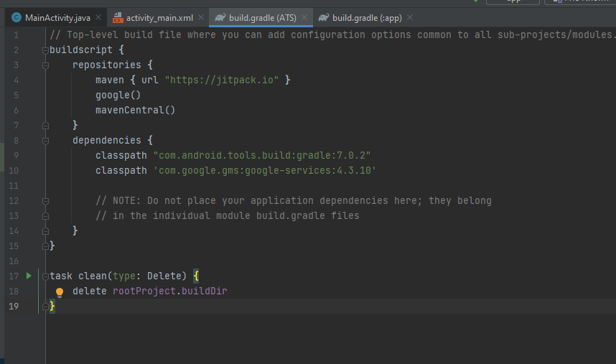Close the MainActivity.java tab
This screenshot has height=364, width=616.
(98, 18)
